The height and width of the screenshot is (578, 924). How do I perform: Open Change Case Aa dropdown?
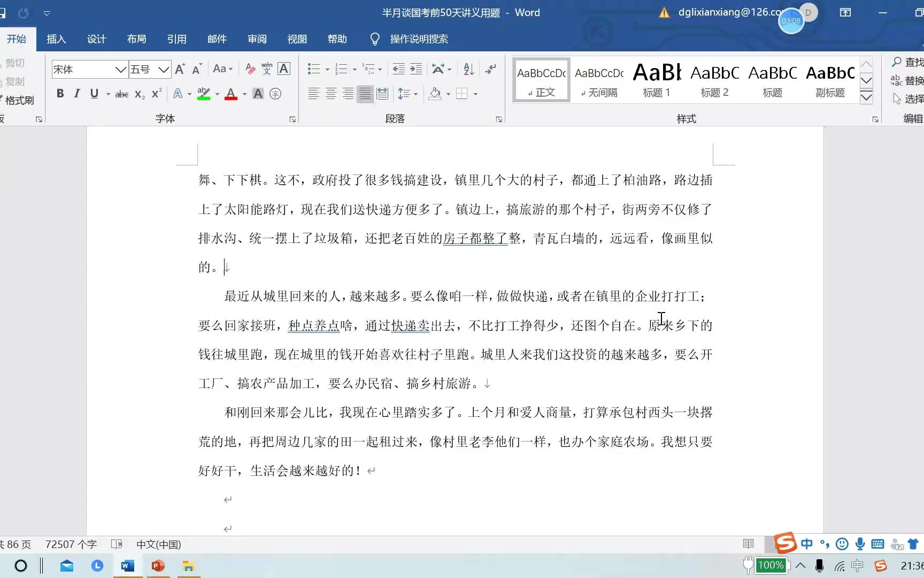tap(223, 69)
